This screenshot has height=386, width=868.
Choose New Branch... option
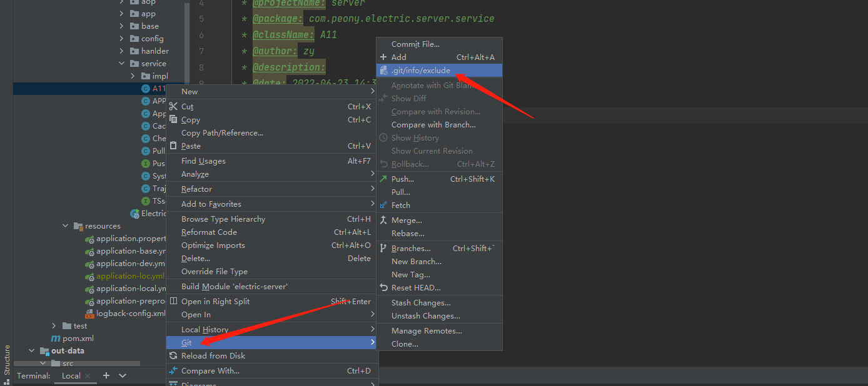(x=439, y=261)
